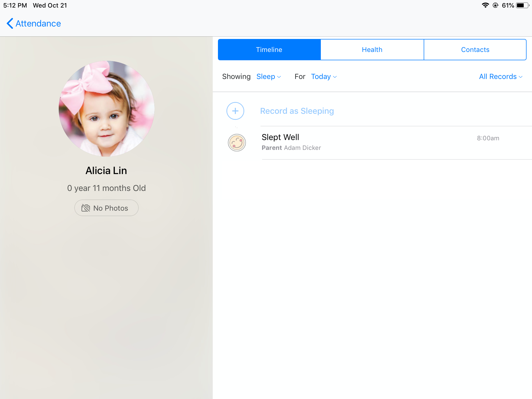
Task: Click the Wi-Fi icon in the status bar
Action: click(486, 5)
